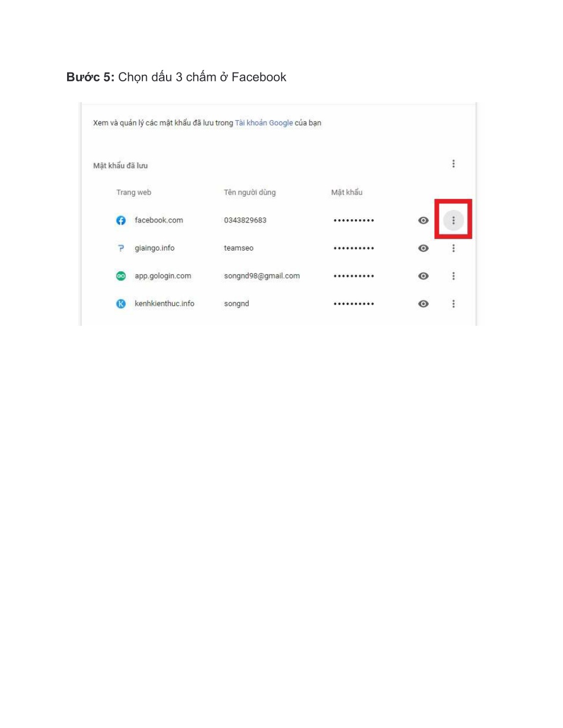Click the app.gologin.com site entry

tap(163, 276)
